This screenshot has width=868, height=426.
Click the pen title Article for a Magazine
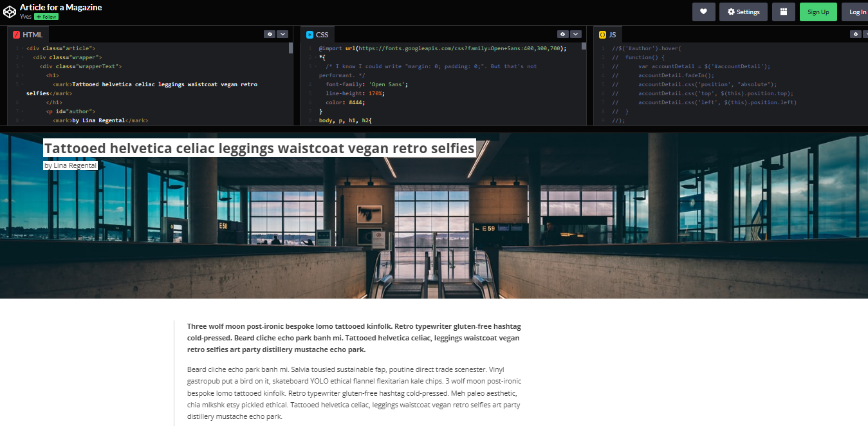[x=60, y=7]
